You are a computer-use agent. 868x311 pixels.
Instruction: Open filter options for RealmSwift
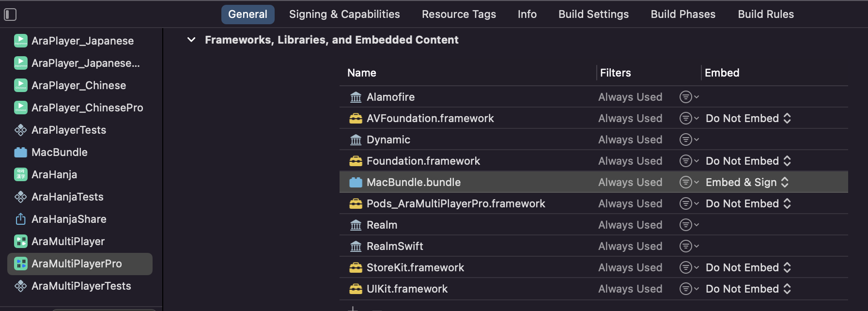coord(689,246)
